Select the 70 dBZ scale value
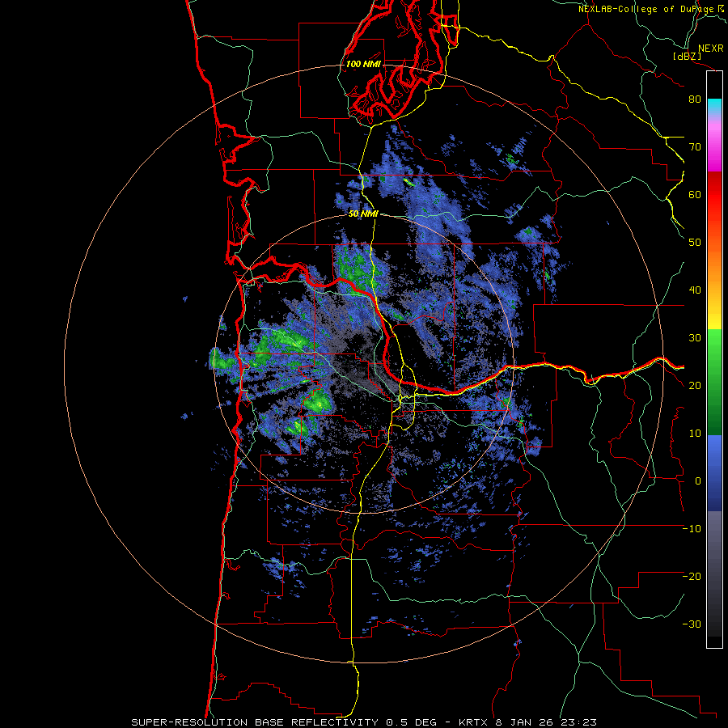728x728 pixels. 695,147
